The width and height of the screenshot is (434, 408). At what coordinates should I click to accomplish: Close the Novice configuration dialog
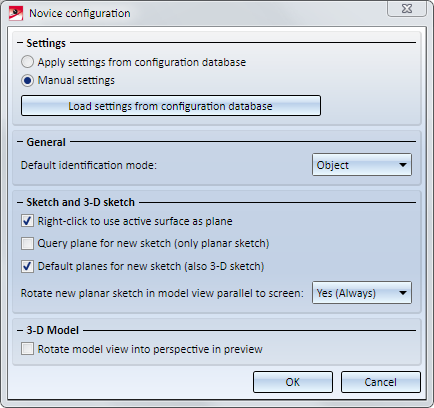pos(407,9)
